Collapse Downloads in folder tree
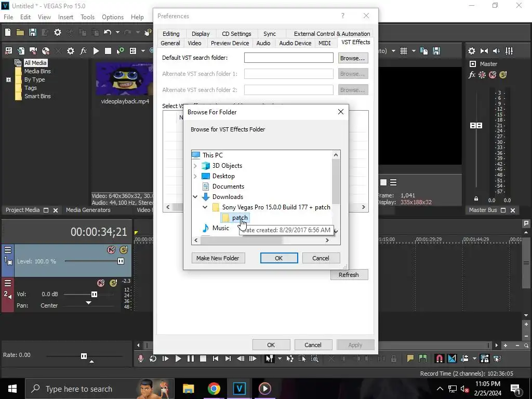The height and width of the screenshot is (399, 532). 195,197
